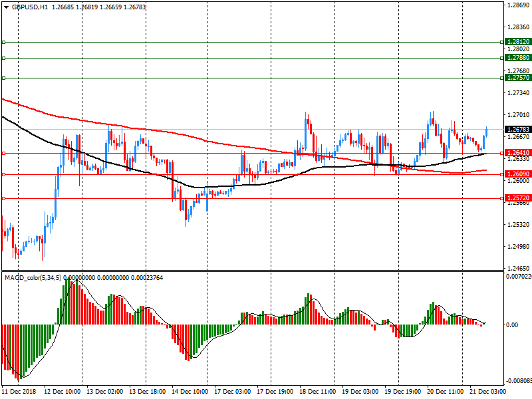532x399 pixels.
Task: Click left-edge square handle of 1.25720 line
Action: [3, 198]
